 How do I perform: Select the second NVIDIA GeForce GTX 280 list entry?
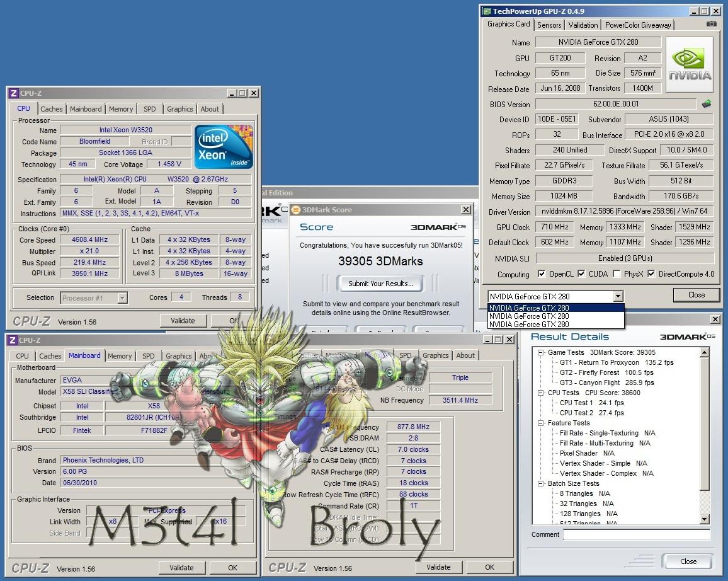point(555,316)
